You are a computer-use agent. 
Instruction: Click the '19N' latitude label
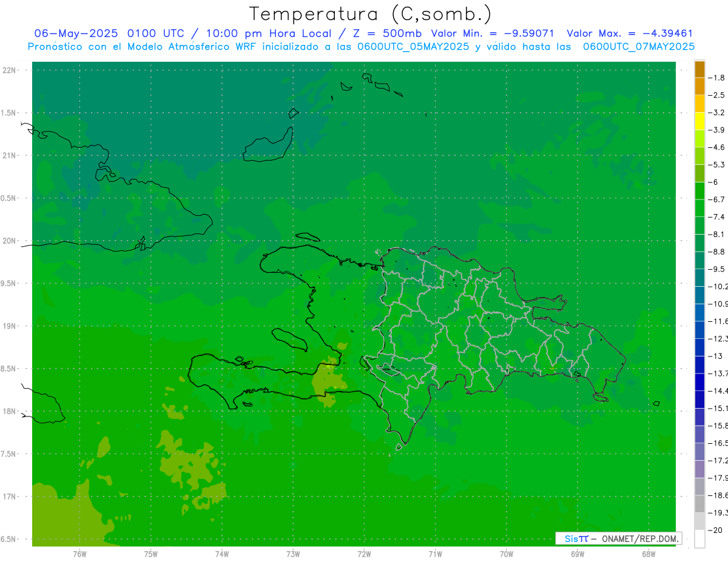pos(9,326)
